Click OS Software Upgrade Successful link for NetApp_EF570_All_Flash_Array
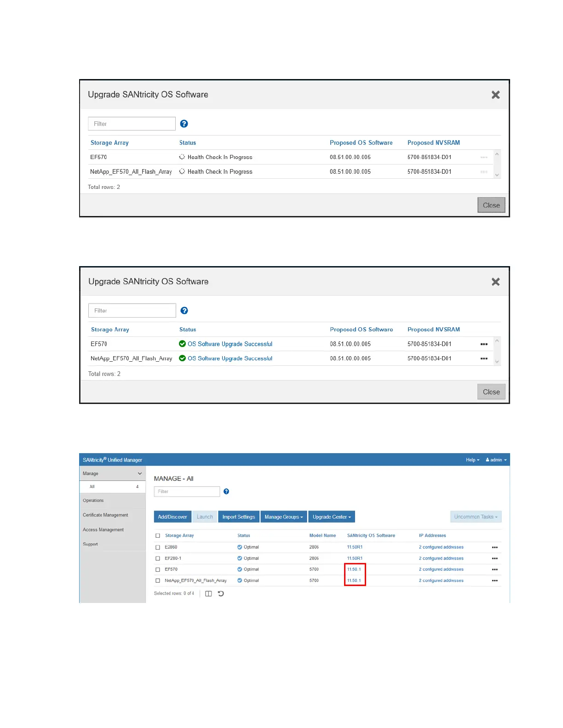 [230, 358]
